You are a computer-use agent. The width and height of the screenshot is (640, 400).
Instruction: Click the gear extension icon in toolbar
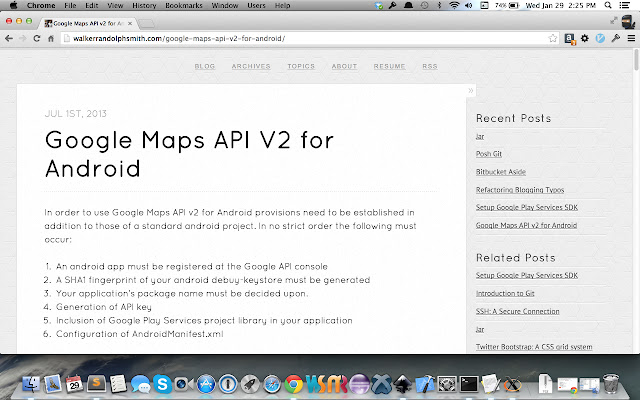click(585, 38)
